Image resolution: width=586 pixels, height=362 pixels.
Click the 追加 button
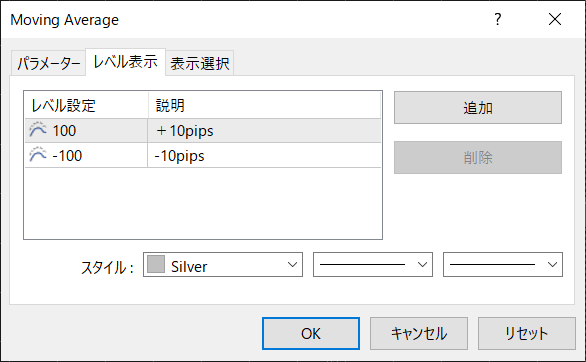pos(478,108)
